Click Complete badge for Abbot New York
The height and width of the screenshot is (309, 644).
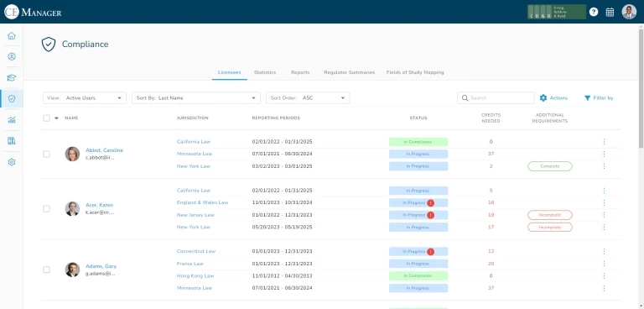click(x=550, y=166)
